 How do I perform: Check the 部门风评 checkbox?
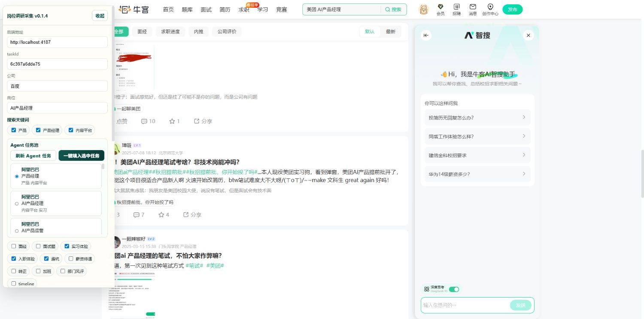click(x=63, y=271)
